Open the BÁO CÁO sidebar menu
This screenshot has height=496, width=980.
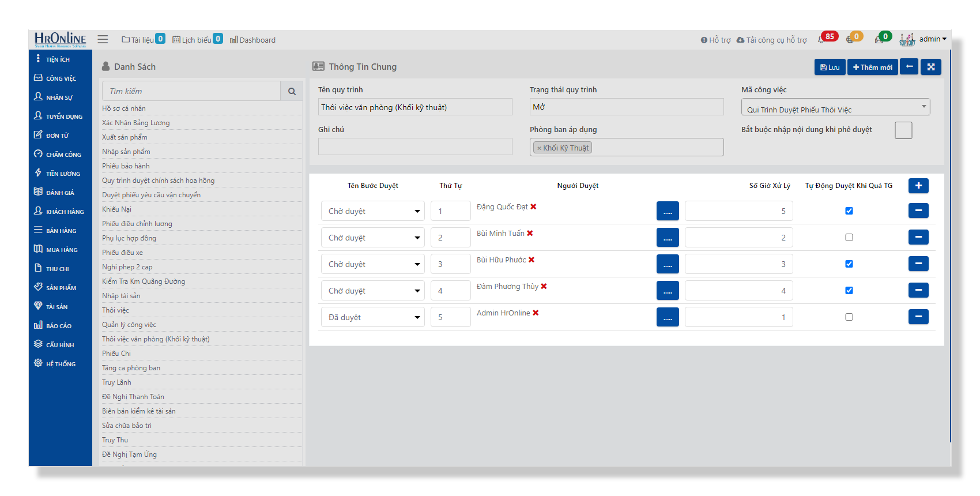(x=60, y=326)
